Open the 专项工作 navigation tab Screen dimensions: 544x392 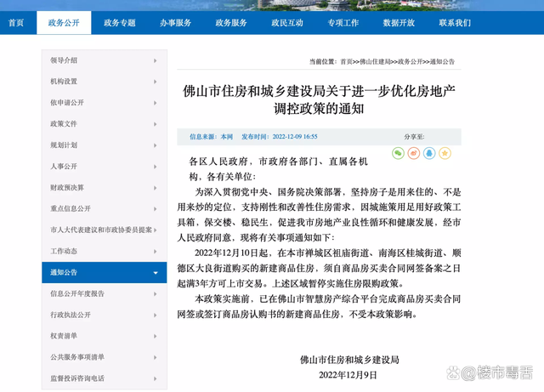pos(343,23)
